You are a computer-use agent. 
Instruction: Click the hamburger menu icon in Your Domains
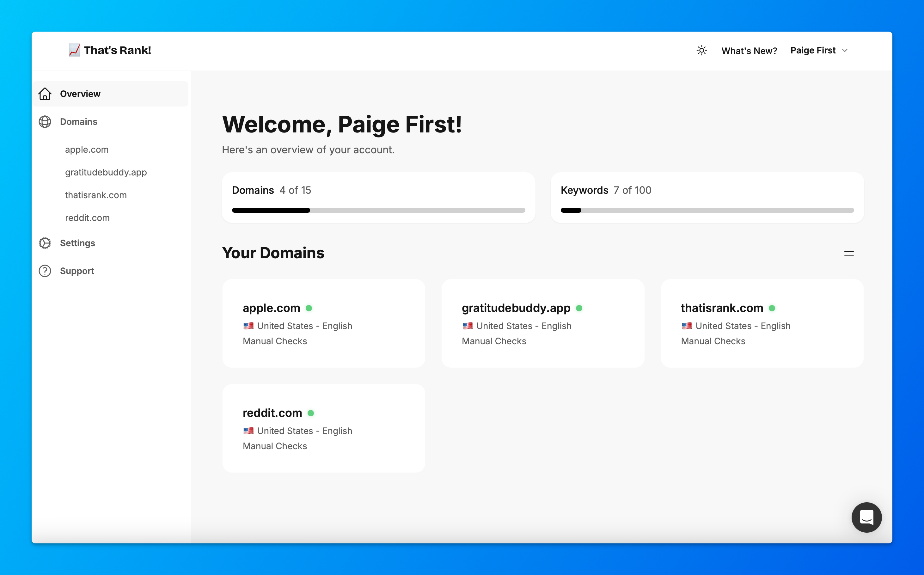tap(849, 253)
